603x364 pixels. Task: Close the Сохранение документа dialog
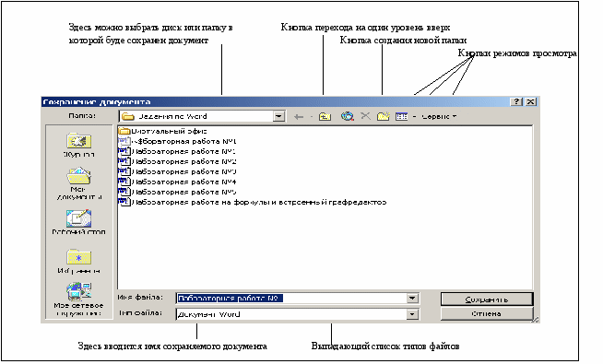pyautogui.click(x=531, y=101)
